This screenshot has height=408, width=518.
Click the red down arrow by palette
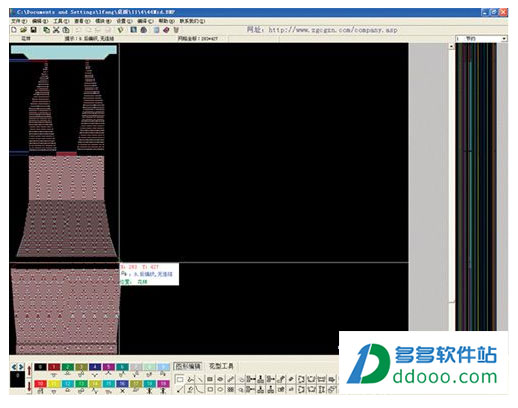point(29,387)
